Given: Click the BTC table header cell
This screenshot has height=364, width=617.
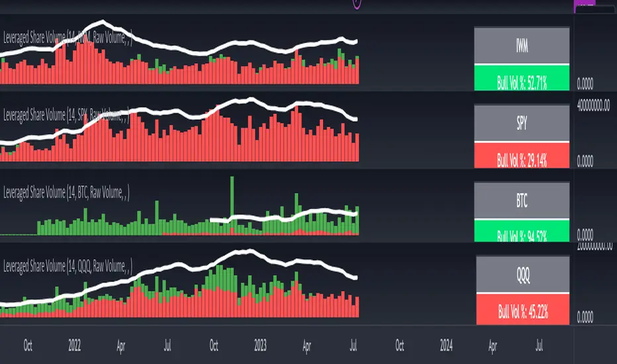Looking at the screenshot, I should tap(522, 201).
